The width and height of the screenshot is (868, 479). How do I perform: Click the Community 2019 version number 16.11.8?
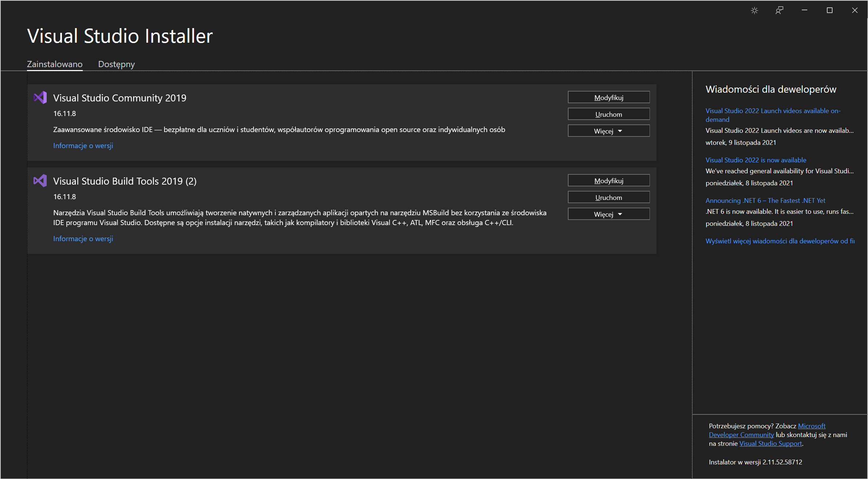click(x=65, y=113)
